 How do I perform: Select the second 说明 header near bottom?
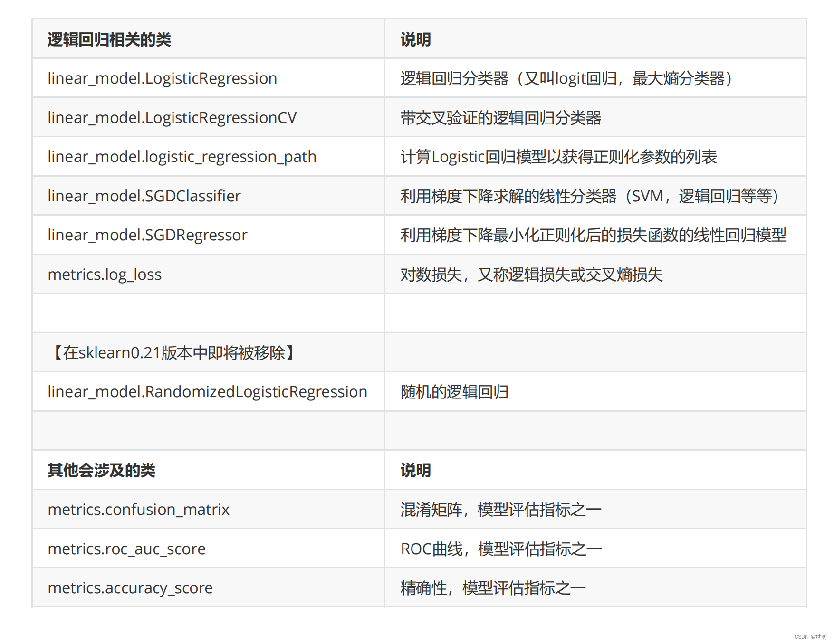point(595,470)
